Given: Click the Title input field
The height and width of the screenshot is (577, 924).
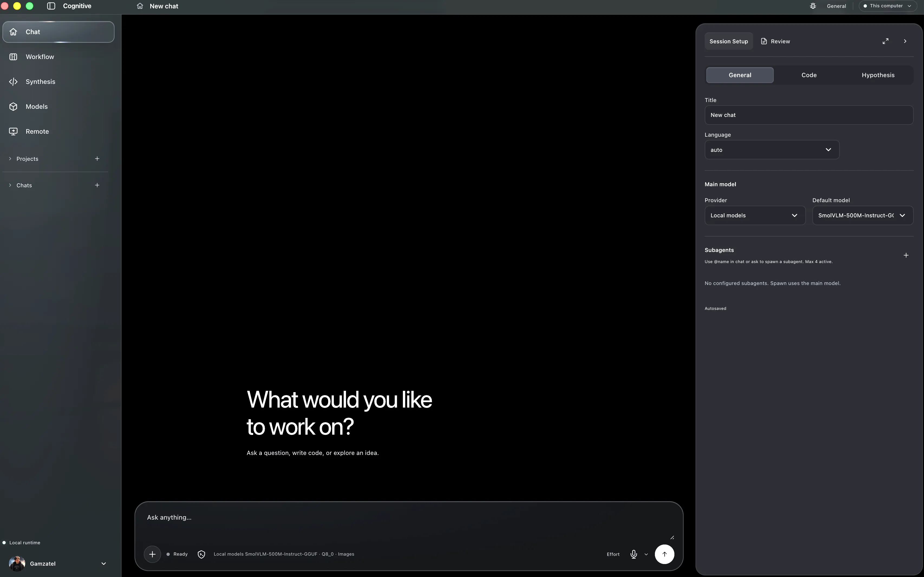Looking at the screenshot, I should (809, 115).
